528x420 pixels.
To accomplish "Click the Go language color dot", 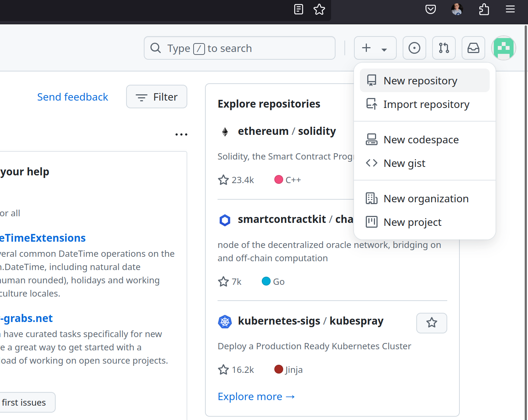I will click(266, 281).
